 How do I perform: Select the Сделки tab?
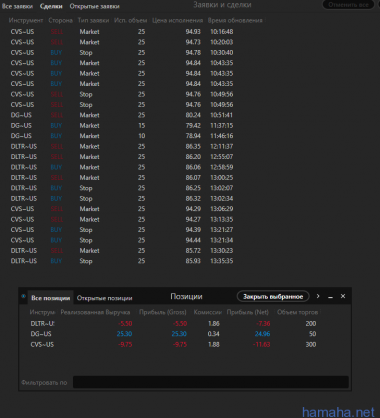[51, 6]
